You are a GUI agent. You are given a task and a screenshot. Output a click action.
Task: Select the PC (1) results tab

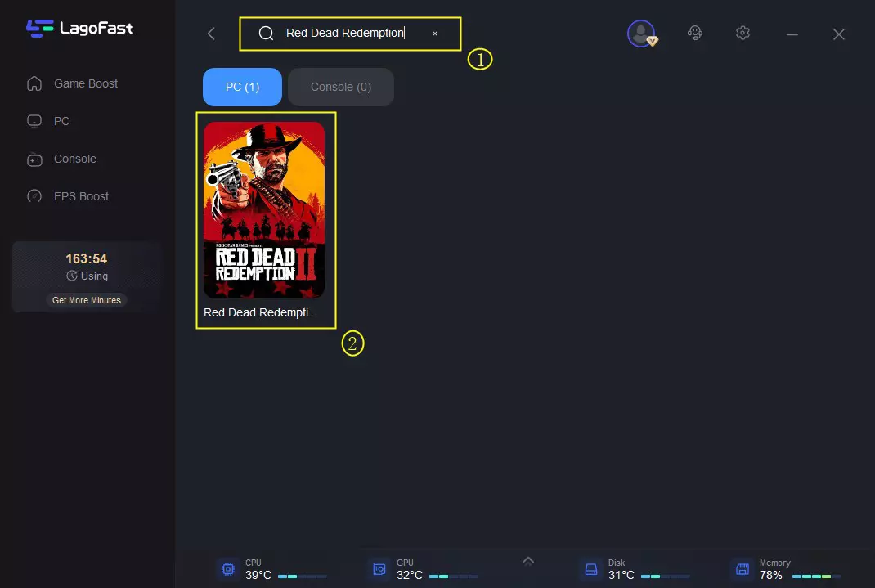point(242,87)
